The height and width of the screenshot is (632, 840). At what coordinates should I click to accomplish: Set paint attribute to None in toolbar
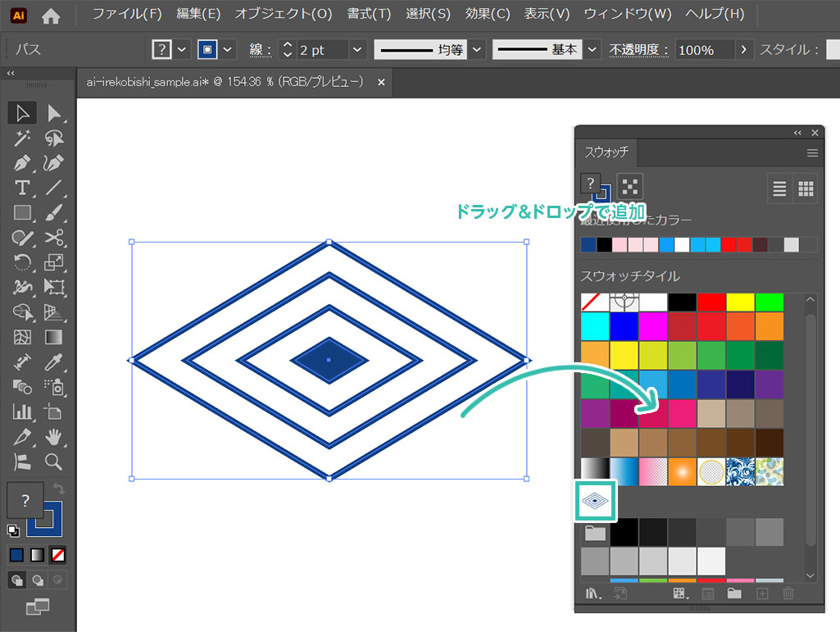pos(57,555)
